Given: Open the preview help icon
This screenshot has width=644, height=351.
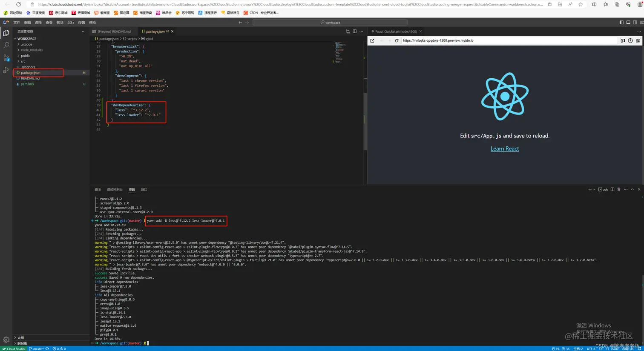Looking at the screenshot, I should [x=630, y=40].
